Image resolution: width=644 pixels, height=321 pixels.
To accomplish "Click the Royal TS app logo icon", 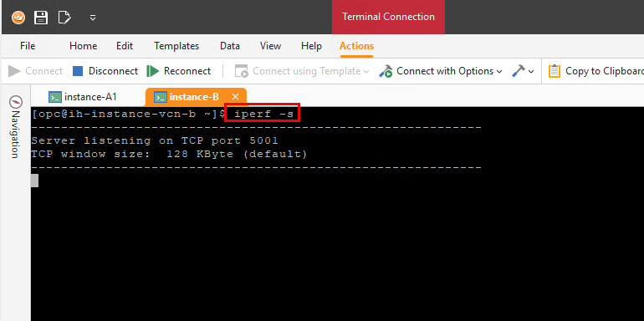I will click(x=18, y=18).
